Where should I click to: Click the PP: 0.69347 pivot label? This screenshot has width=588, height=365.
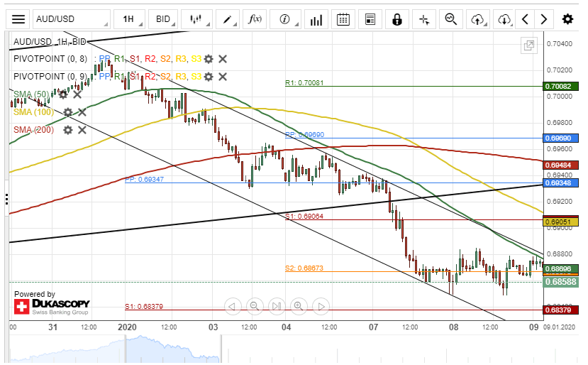[145, 180]
